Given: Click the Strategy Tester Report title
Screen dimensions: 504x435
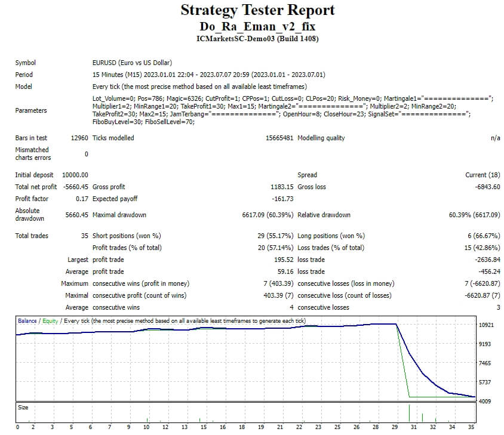Looking at the screenshot, I should tap(257, 10).
